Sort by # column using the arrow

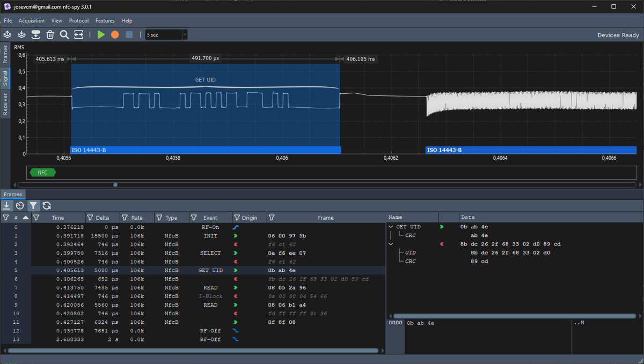click(x=25, y=218)
